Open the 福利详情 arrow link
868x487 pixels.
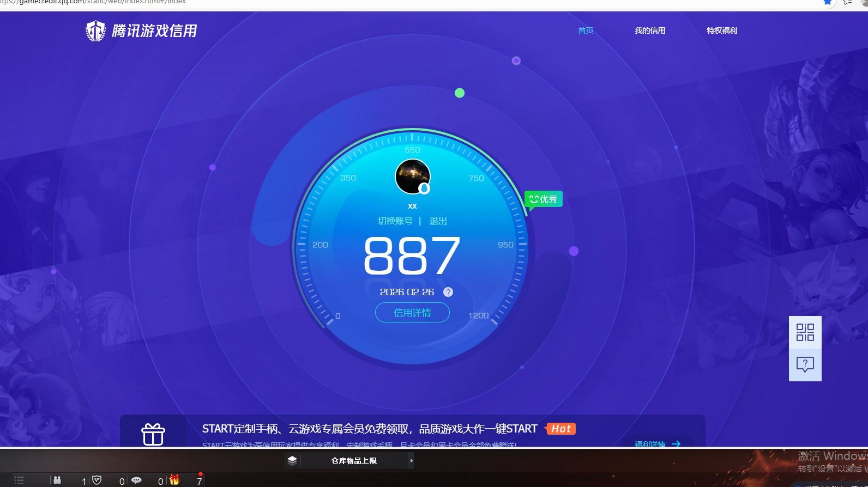(x=658, y=443)
